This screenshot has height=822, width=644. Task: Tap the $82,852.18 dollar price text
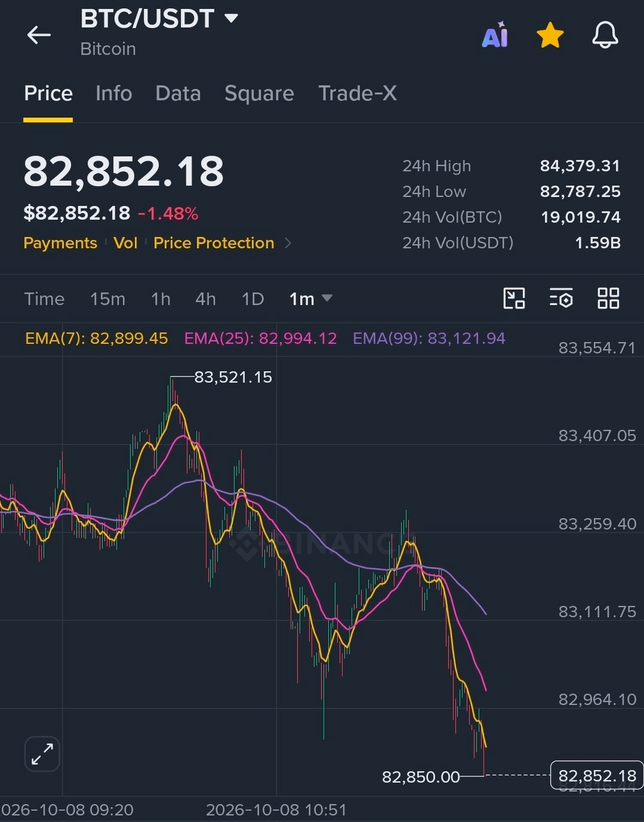click(76, 213)
